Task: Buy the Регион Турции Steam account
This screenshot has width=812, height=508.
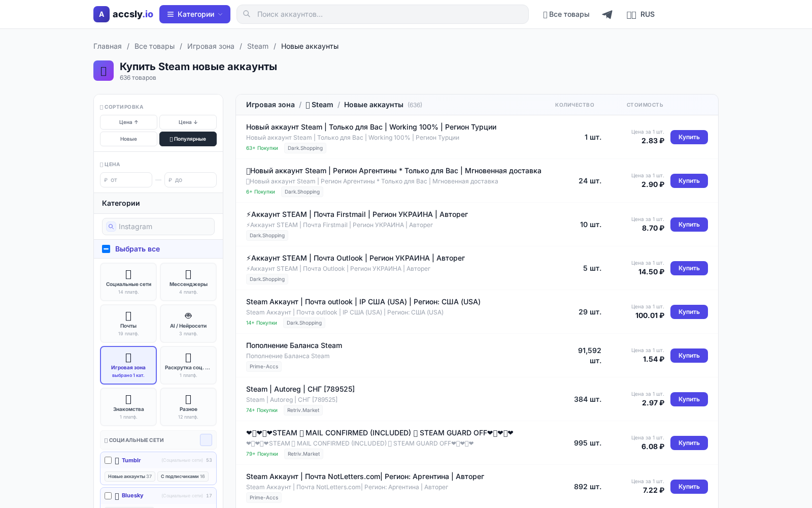Action: [x=689, y=137]
